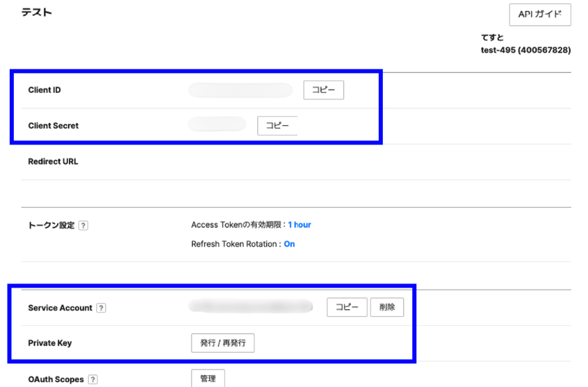Open the OAuth Scopes help icon
This screenshot has width=588, height=387.
click(93, 379)
